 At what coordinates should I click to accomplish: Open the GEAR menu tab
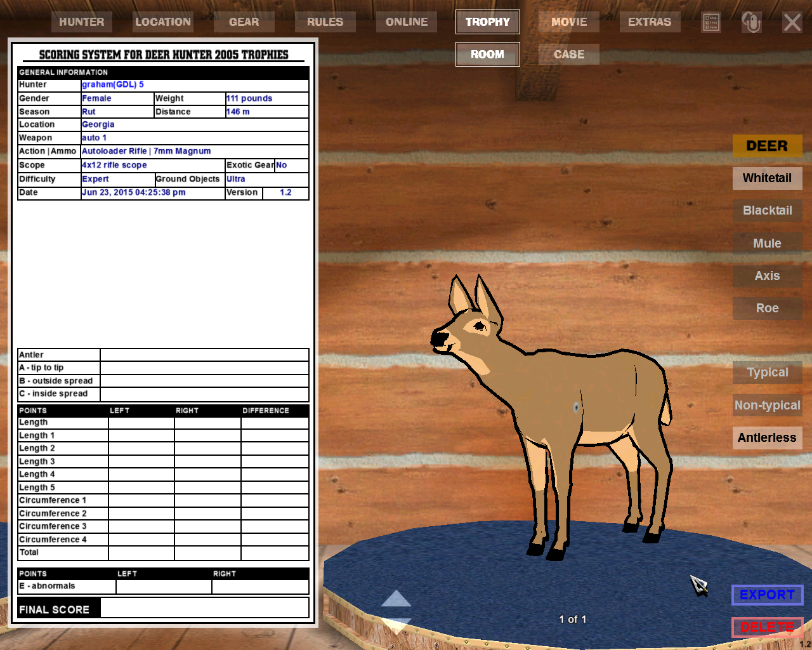pos(244,22)
